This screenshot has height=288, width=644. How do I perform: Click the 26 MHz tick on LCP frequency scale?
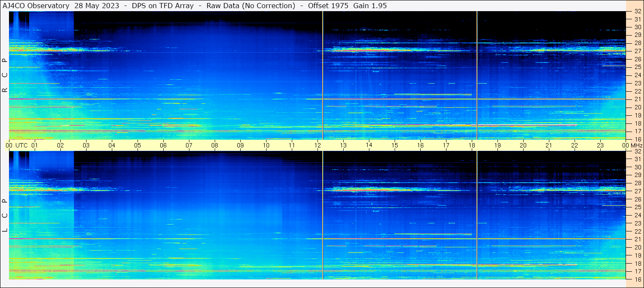click(x=637, y=199)
